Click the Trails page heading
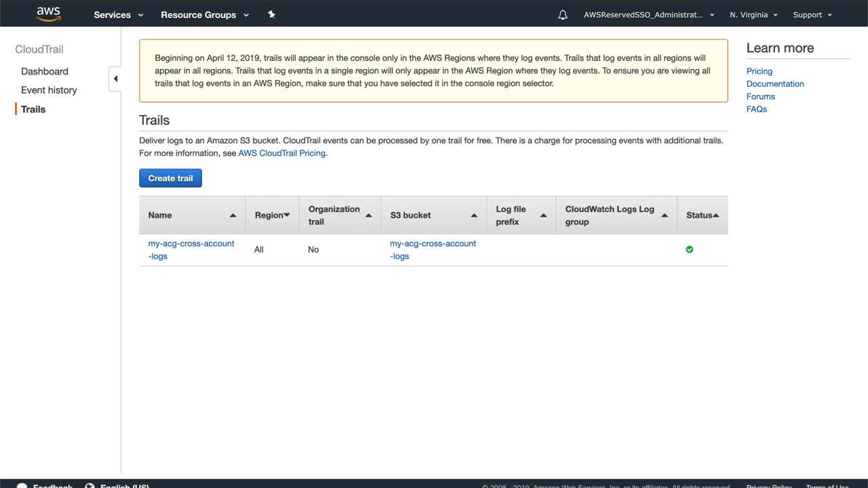 (x=155, y=120)
